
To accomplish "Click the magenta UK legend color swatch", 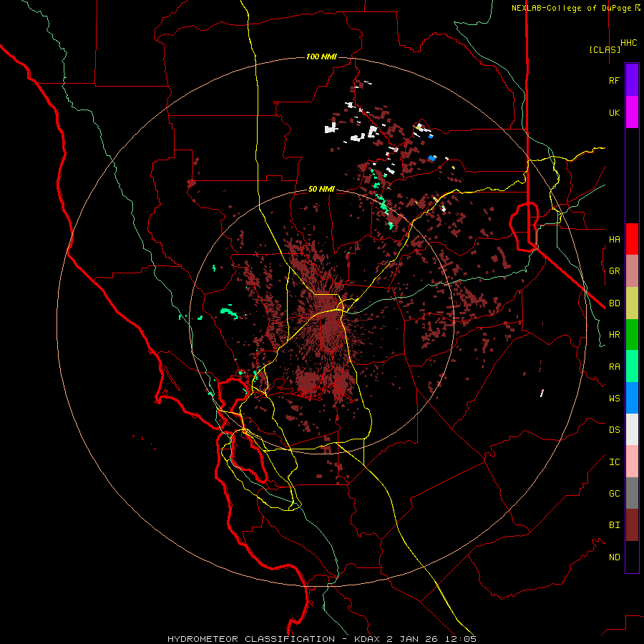I will tap(632, 112).
